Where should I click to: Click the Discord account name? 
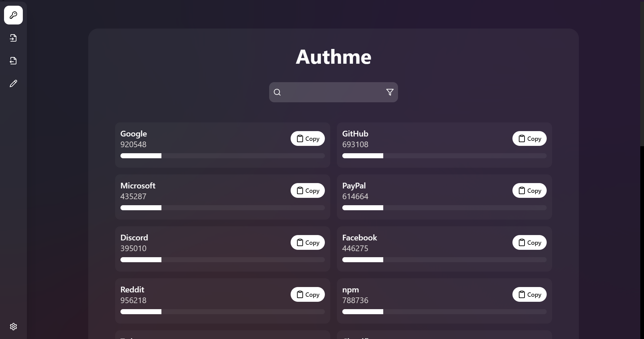(134, 238)
